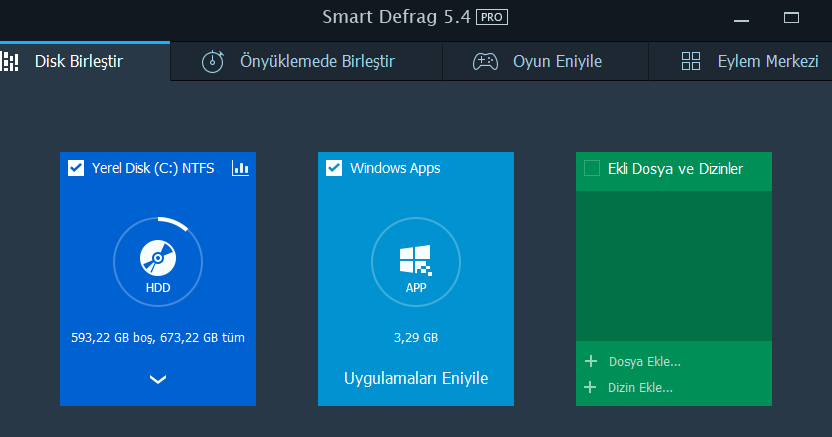This screenshot has width=832, height=437.
Task: Click Dizin Ekle... link
Action: point(640,388)
